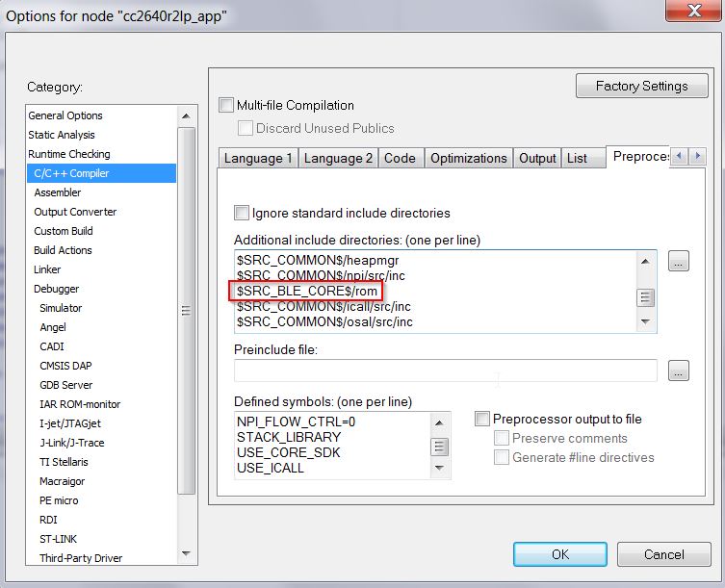
Task: Browse for additional include directories
Action: 678,261
